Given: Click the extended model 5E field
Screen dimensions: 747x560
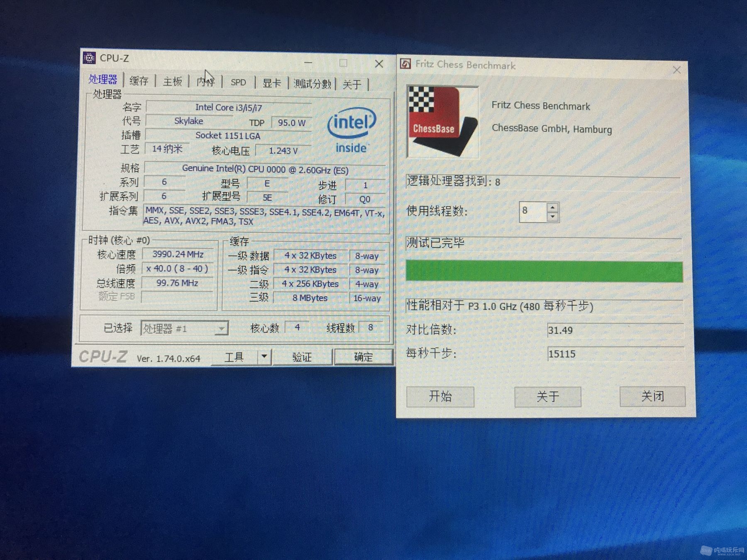Looking at the screenshot, I should pos(267,198).
